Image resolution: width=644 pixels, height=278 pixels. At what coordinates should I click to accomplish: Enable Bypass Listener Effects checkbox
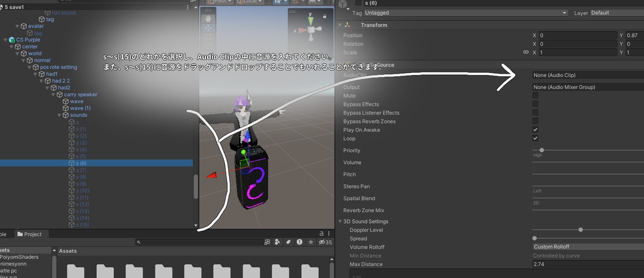coord(535,113)
